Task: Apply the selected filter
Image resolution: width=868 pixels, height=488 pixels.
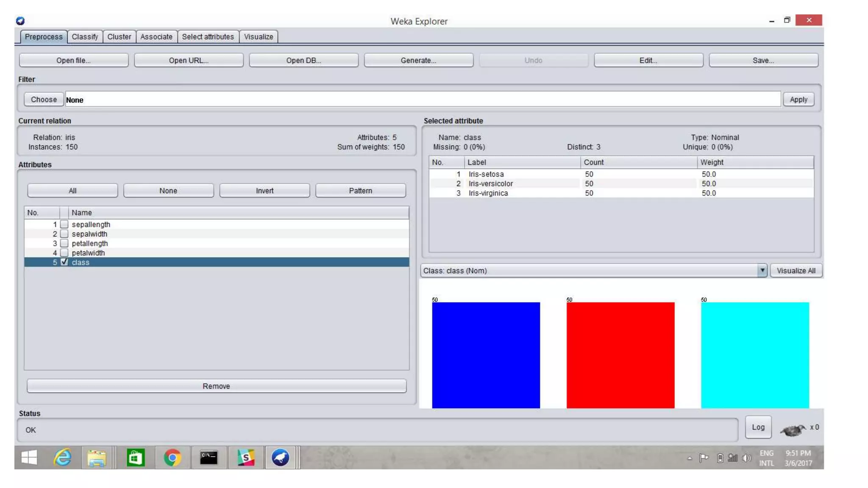Action: coord(798,100)
